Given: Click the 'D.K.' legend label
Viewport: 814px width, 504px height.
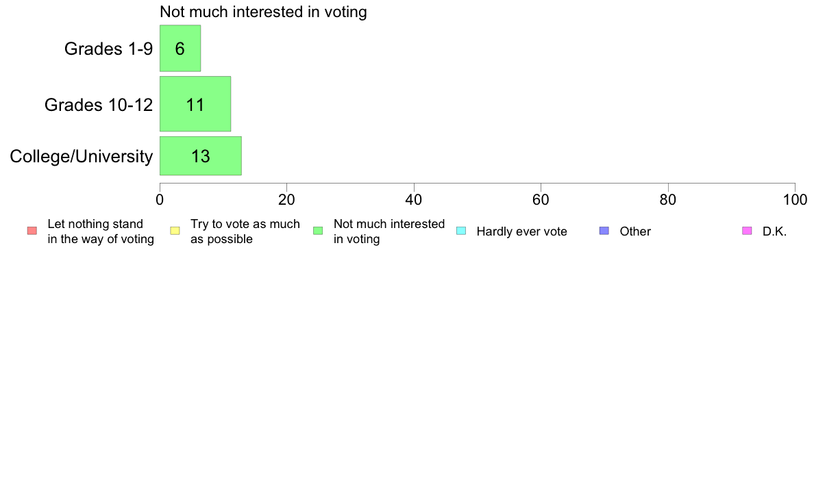Looking at the screenshot, I should coord(774,231).
